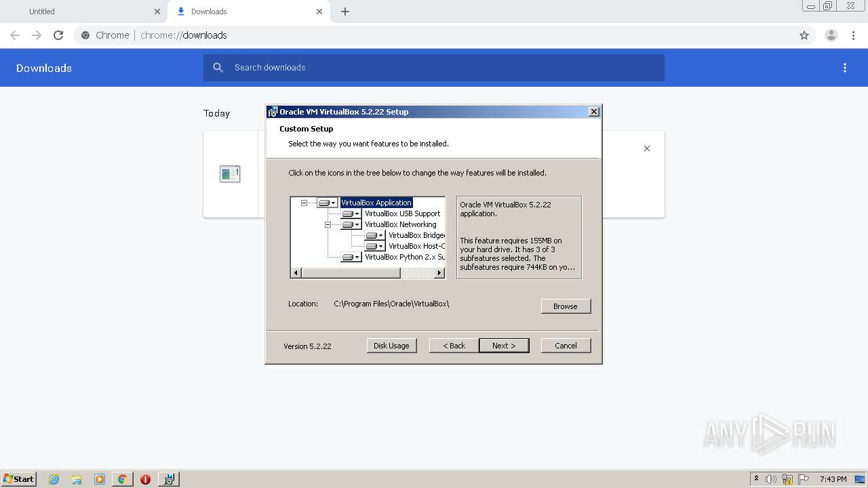Click the Opera taskbar icon
Viewport: 868px width, 488px height.
click(145, 479)
